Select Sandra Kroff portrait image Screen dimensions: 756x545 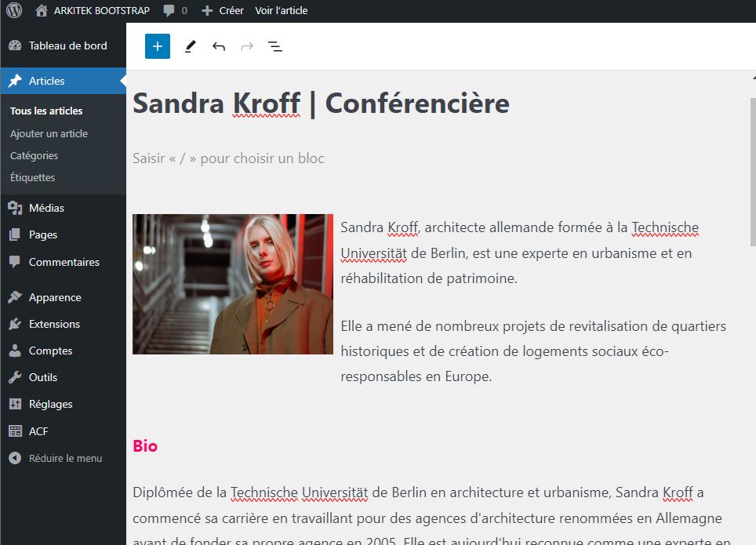pos(233,284)
